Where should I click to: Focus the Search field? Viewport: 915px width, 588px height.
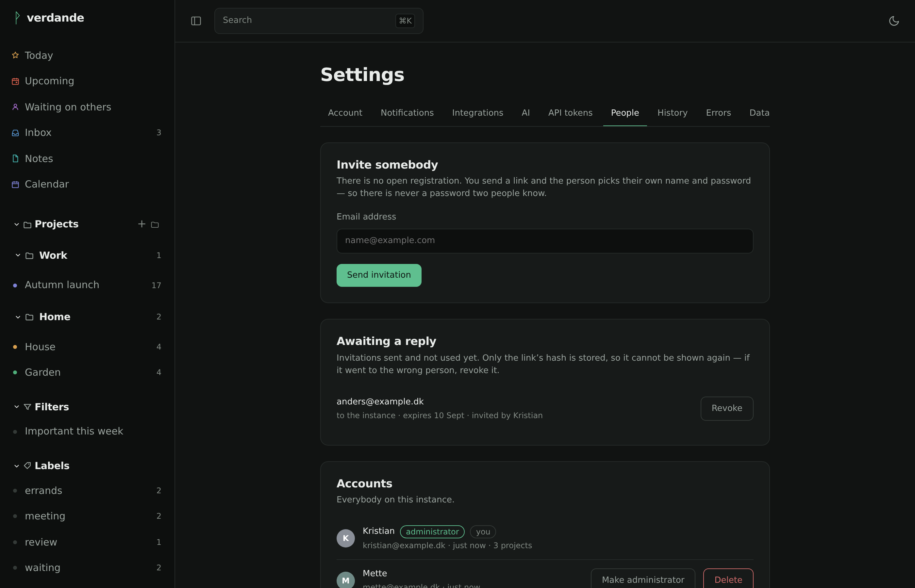coord(319,21)
